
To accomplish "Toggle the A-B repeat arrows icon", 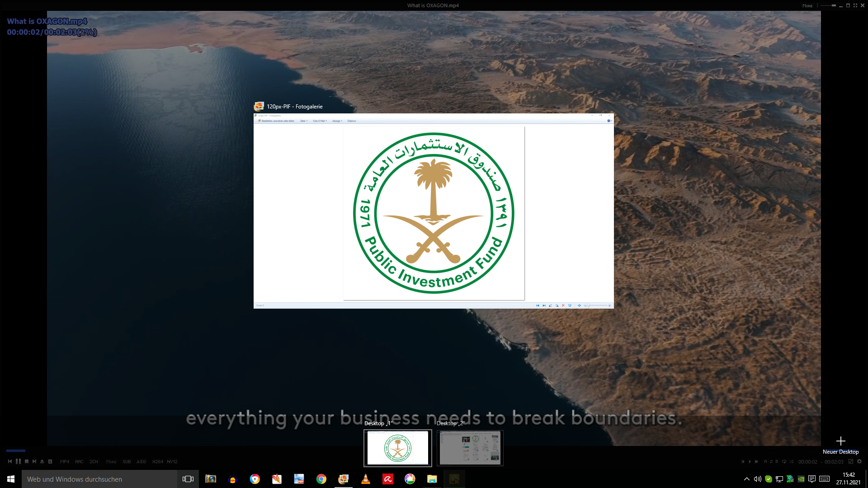I will (x=771, y=462).
